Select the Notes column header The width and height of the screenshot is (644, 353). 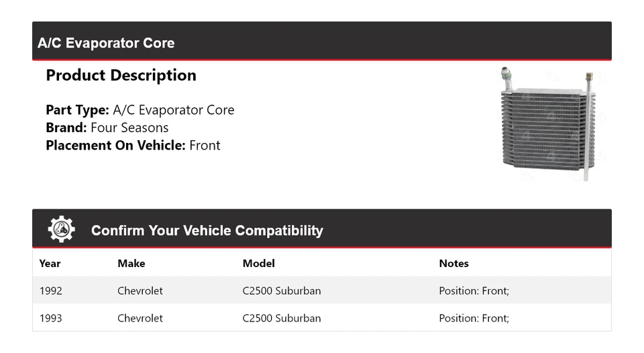coord(453,263)
